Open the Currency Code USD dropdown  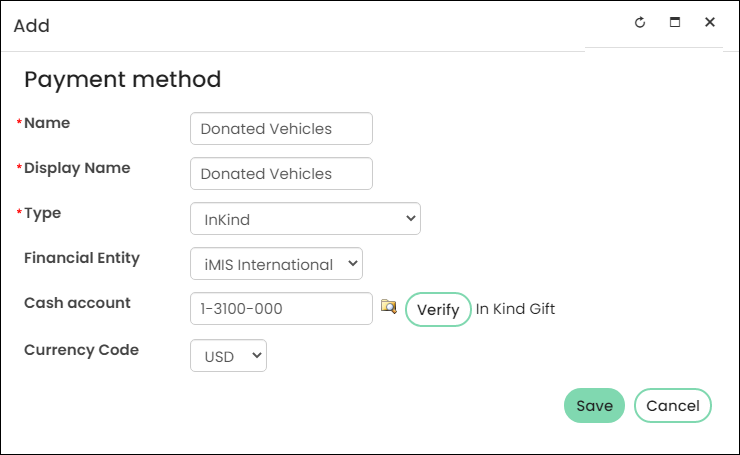pyautogui.click(x=228, y=355)
